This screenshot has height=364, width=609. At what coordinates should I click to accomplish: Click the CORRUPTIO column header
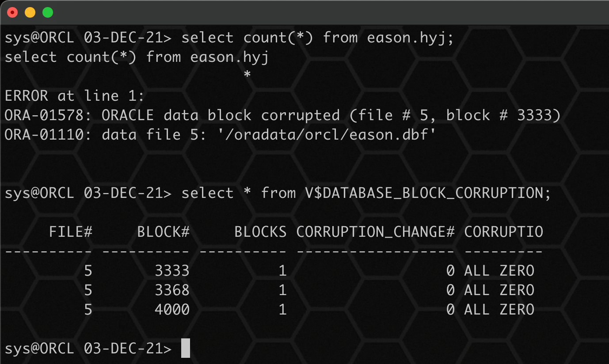pos(504,231)
